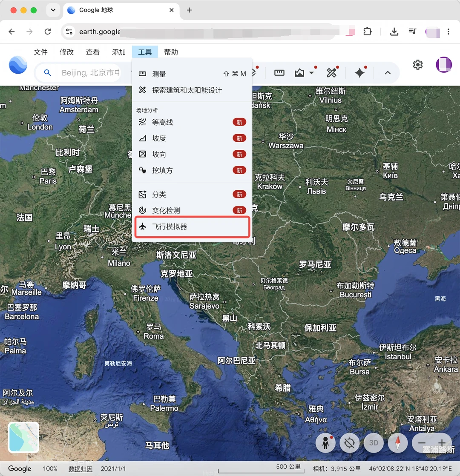Click the Warszawa city label on map
Image resolution: width=460 pixels, height=476 pixels.
point(286,146)
